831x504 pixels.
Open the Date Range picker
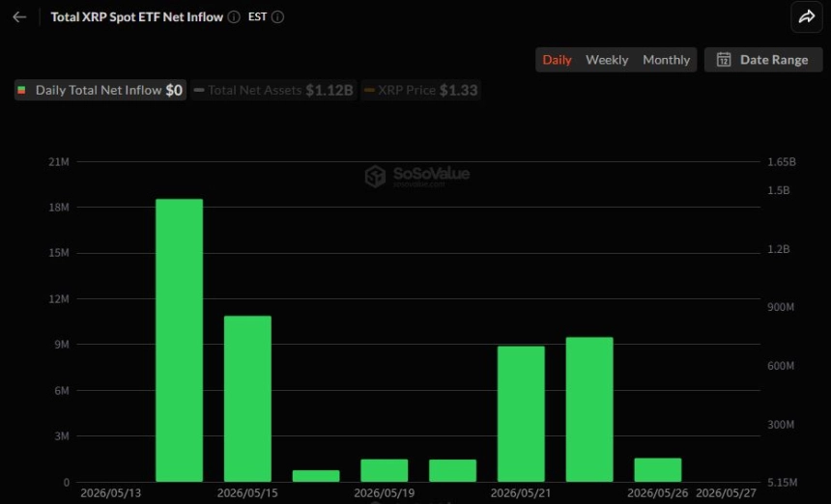click(x=763, y=59)
